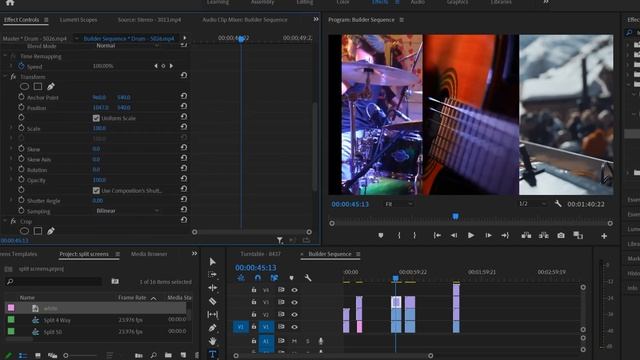Open Program Monitor zoom level Fit dropdown
This screenshot has width=640, height=360.
pyautogui.click(x=399, y=204)
